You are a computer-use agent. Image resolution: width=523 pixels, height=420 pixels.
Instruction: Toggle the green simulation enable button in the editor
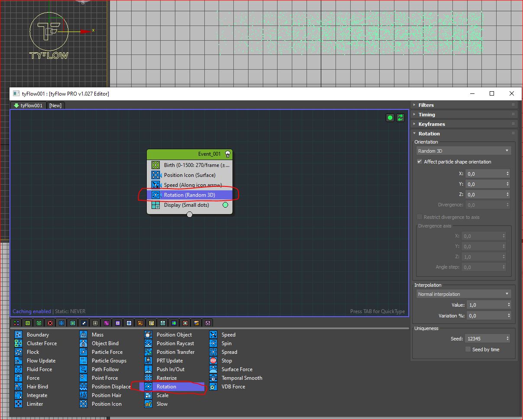point(390,118)
